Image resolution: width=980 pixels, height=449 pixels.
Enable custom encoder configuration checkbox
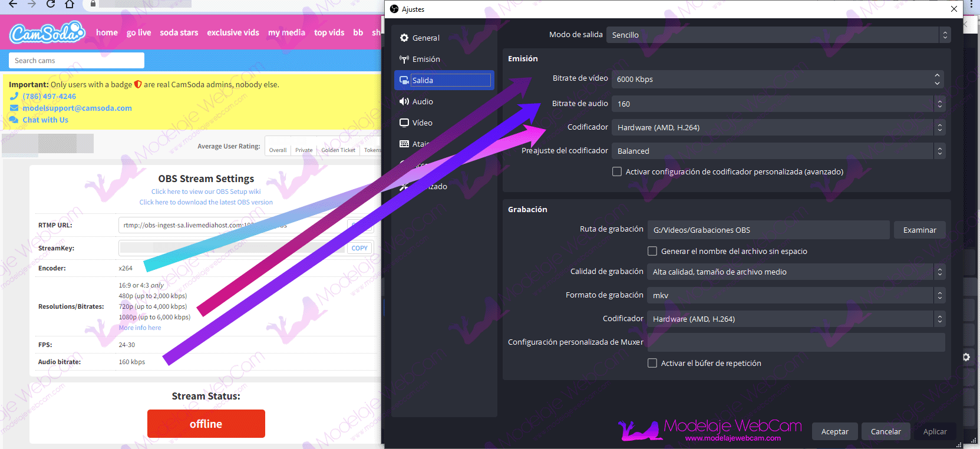(617, 171)
